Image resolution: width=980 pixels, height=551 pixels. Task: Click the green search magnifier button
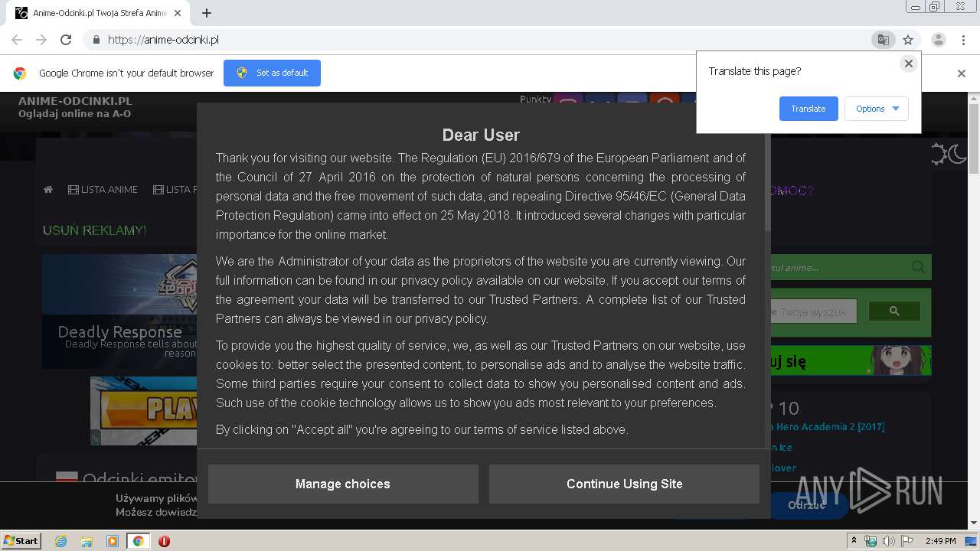894,311
